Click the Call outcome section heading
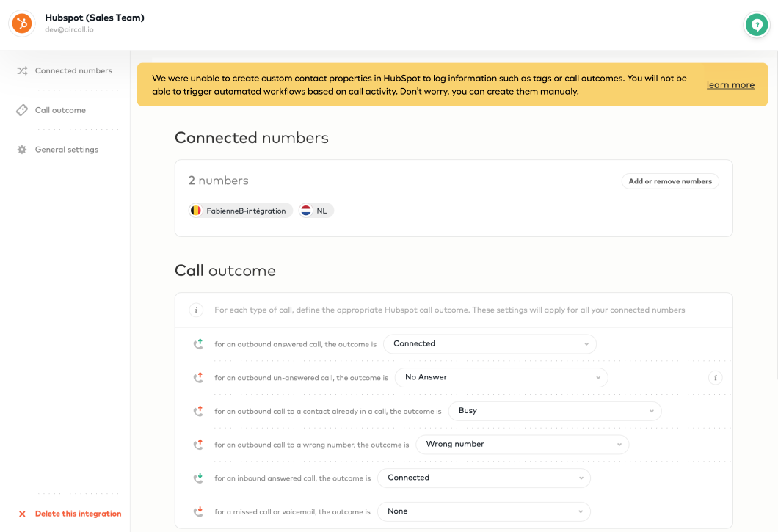This screenshot has height=532, width=778. tap(225, 271)
